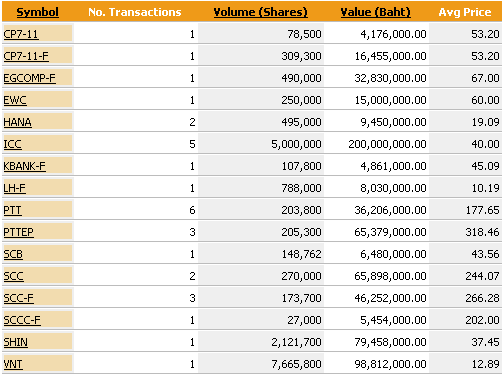Open the PTTEP symbol link

point(19,232)
